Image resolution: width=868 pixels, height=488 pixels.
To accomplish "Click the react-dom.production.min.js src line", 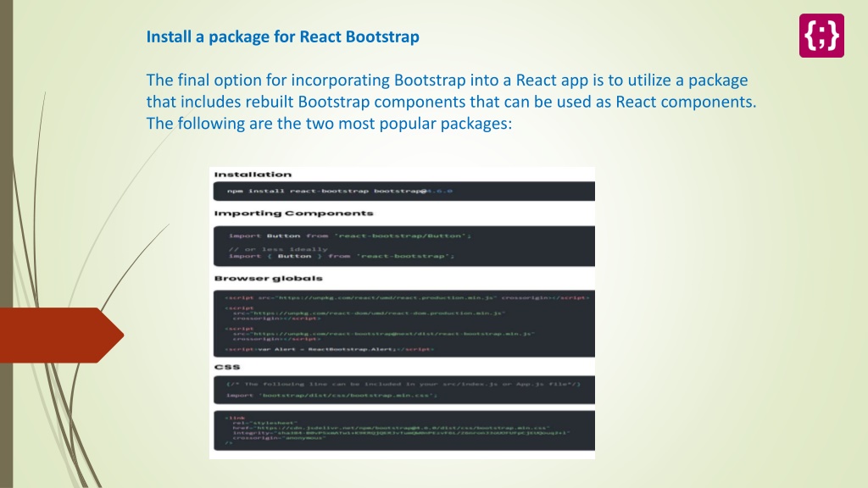I will pyautogui.click(x=370, y=313).
